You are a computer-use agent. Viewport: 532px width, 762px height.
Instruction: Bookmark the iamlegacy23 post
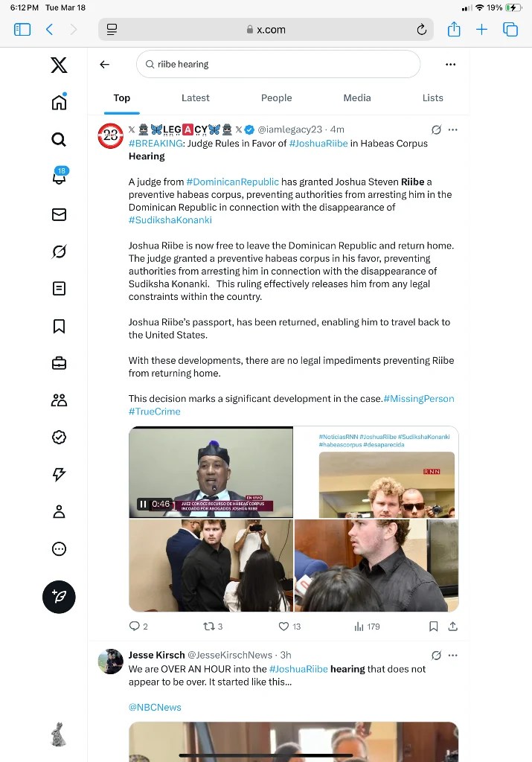(x=433, y=627)
